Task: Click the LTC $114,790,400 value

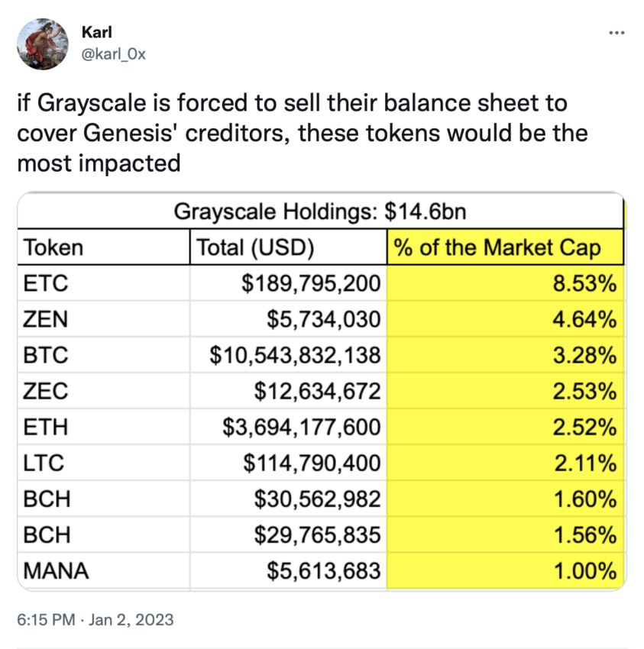Action: [312, 463]
